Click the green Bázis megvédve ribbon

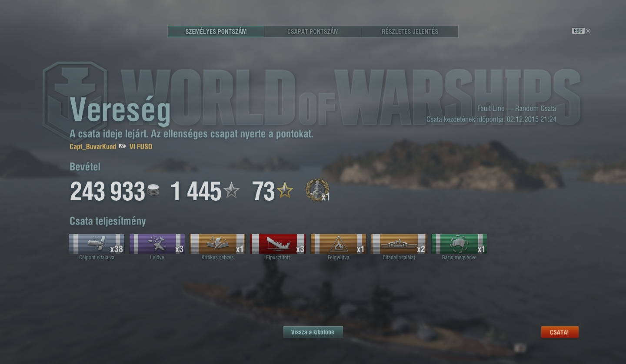click(x=459, y=244)
